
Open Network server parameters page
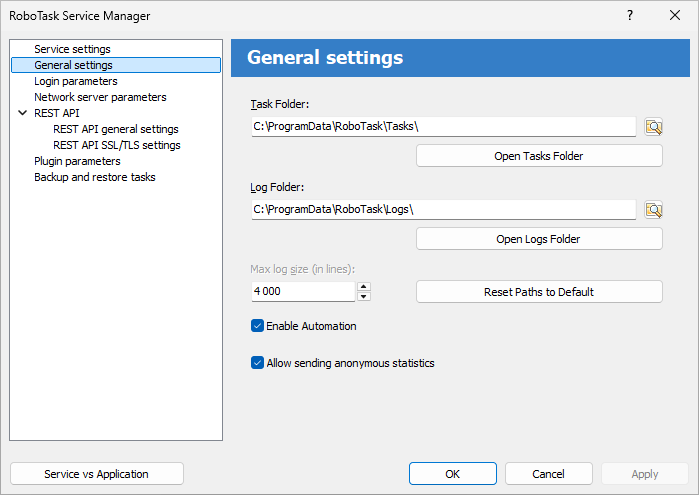click(x=100, y=97)
